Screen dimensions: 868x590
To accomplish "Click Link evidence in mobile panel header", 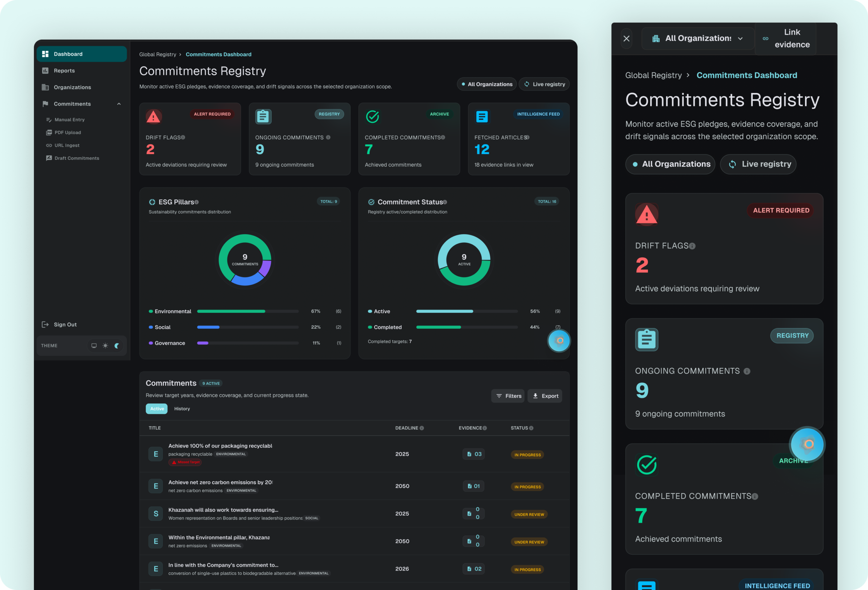I will (786, 38).
